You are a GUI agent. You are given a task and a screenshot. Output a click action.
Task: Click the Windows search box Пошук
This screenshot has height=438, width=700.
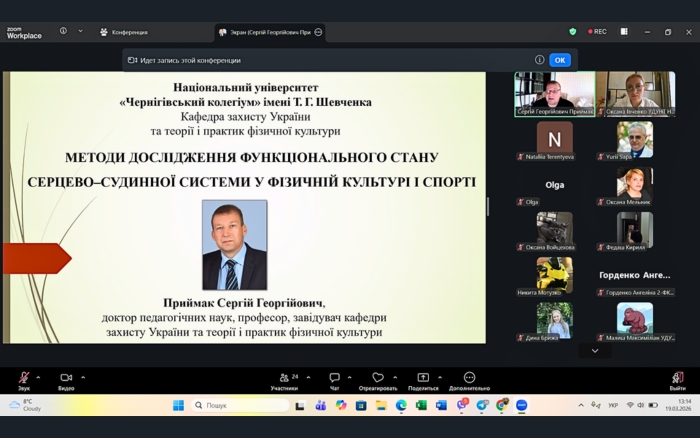(x=241, y=405)
